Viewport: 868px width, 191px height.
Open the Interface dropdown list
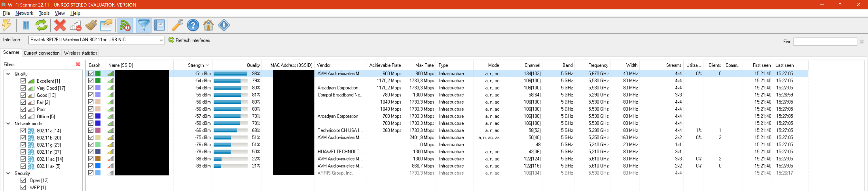click(161, 40)
